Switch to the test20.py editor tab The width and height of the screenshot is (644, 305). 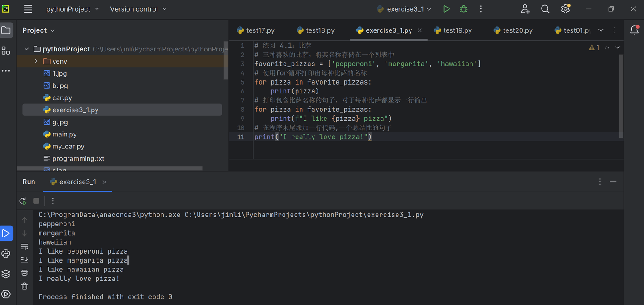pos(517,30)
